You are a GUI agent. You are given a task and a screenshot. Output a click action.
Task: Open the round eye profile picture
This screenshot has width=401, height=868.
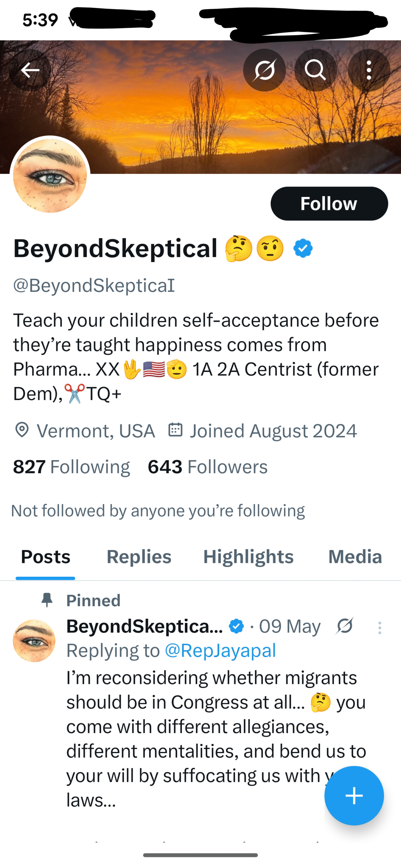coord(50,176)
